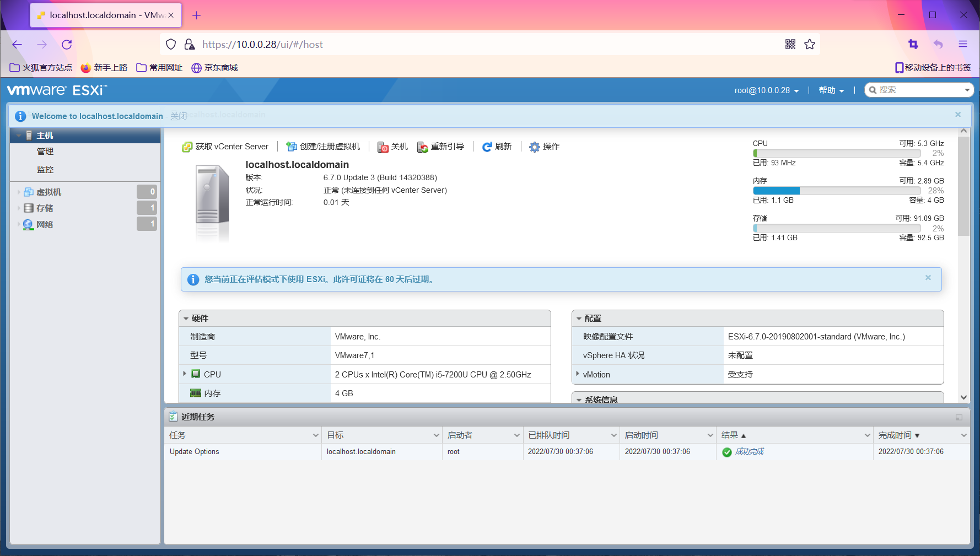Click the recent tasks panel maximize icon
This screenshot has height=556, width=980.
point(959,417)
